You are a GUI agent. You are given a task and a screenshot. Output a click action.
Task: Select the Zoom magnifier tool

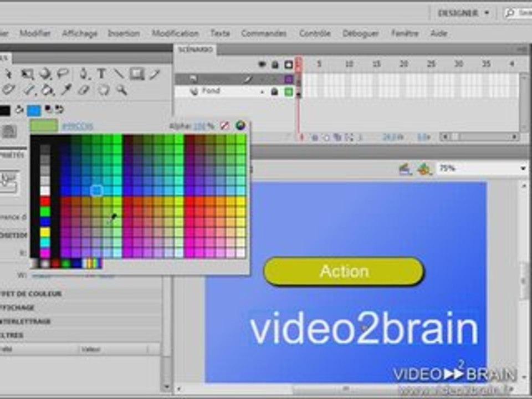pyautogui.click(x=121, y=90)
